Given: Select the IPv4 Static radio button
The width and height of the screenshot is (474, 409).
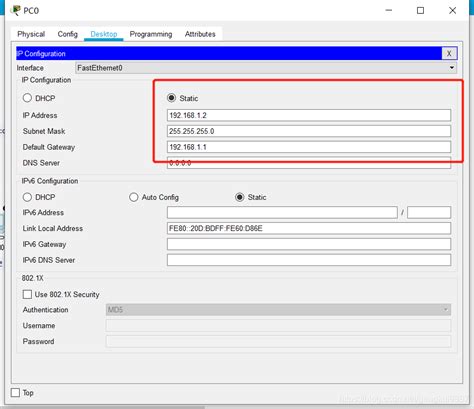Looking at the screenshot, I should click(171, 98).
